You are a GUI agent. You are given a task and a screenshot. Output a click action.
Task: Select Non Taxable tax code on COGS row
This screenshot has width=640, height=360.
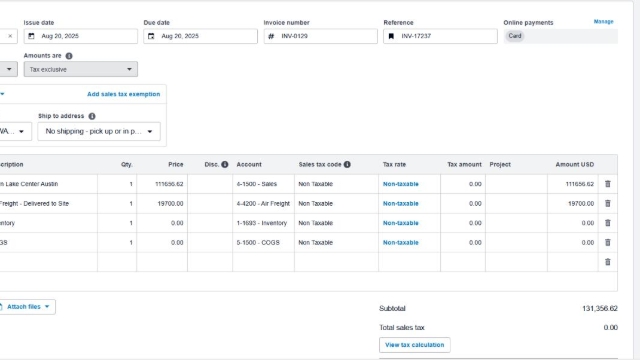(336, 243)
